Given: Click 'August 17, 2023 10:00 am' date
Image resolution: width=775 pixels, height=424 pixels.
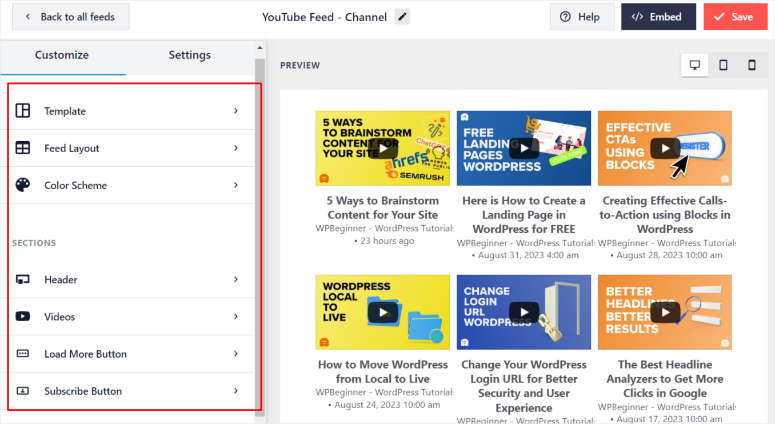Looking at the screenshot, I should tap(669, 419).
